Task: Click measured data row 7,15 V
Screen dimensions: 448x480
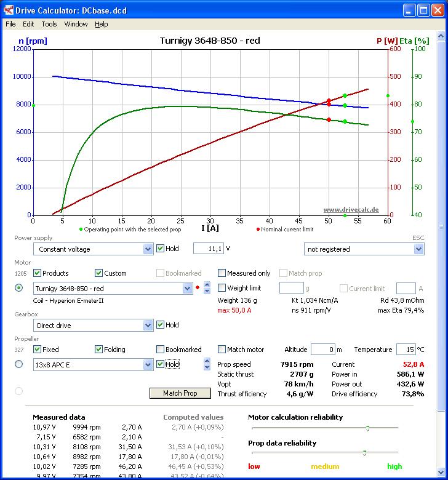Action: click(x=128, y=437)
